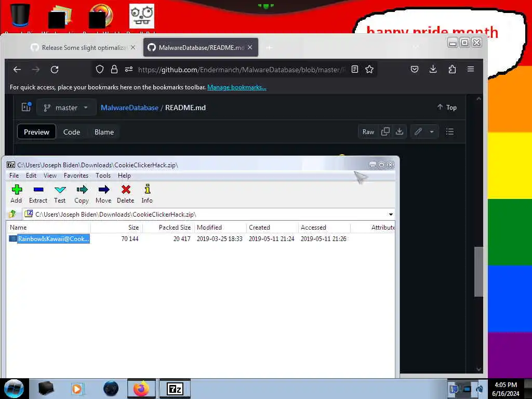This screenshot has height=399, width=532.
Task: Open the Favorites menu in 7-Zip
Action: 76,176
